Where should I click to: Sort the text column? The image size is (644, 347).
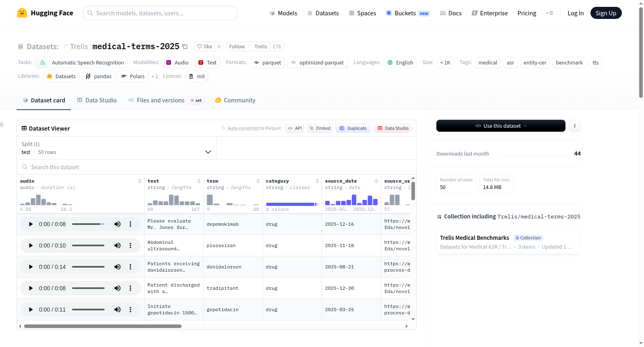pyautogui.click(x=199, y=181)
